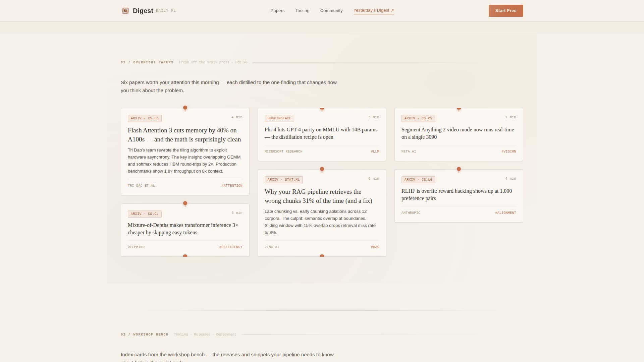Screen dimensions: 644x362
Task: Click the ARXIV · CS.CL badge
Action: click(x=145, y=214)
